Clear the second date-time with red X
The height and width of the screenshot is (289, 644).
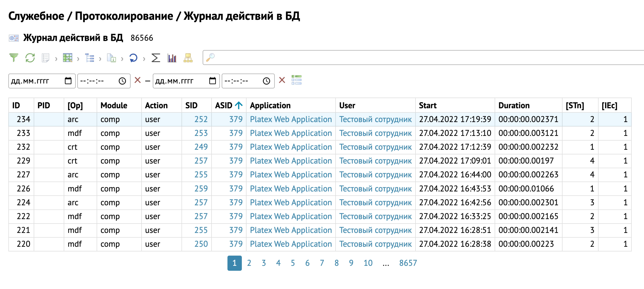(x=282, y=80)
